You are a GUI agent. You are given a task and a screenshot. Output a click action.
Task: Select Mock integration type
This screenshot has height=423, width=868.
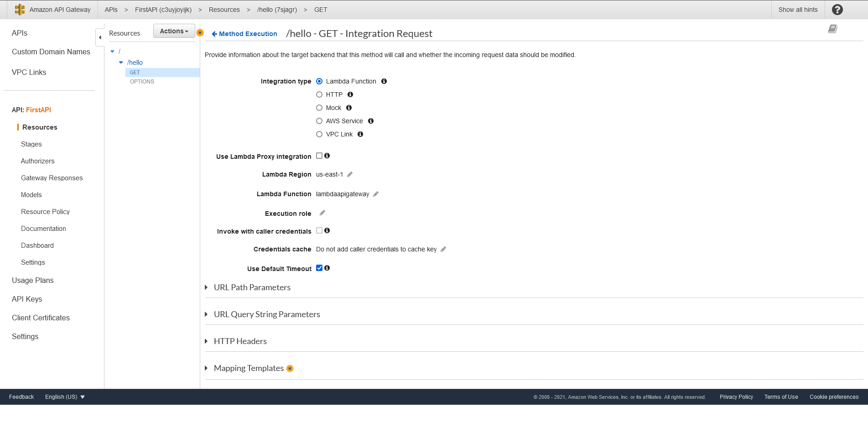point(319,108)
